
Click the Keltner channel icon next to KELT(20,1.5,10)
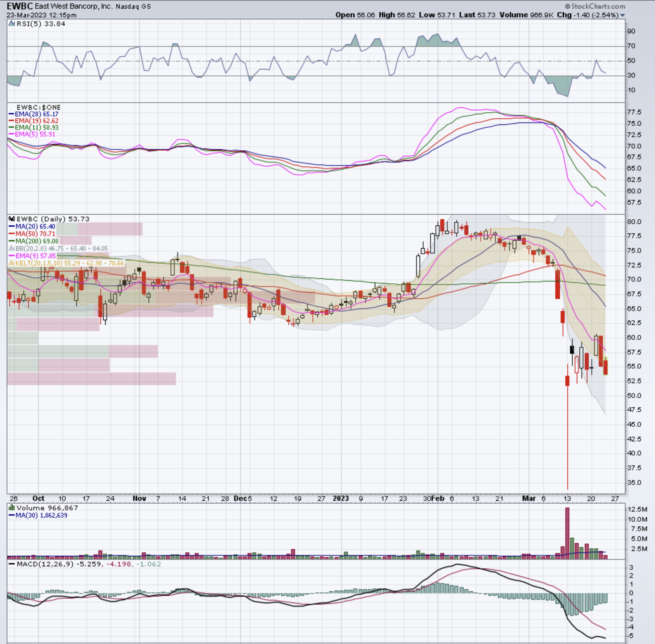[x=12, y=263]
